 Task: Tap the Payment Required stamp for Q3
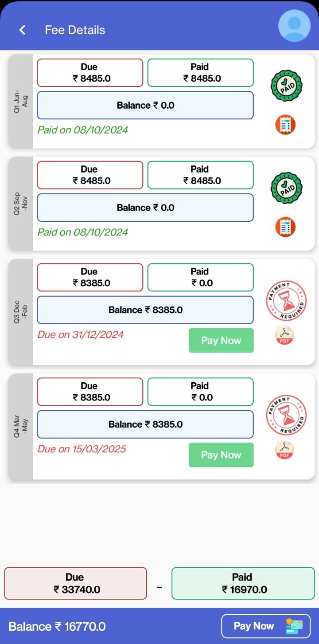point(286,300)
